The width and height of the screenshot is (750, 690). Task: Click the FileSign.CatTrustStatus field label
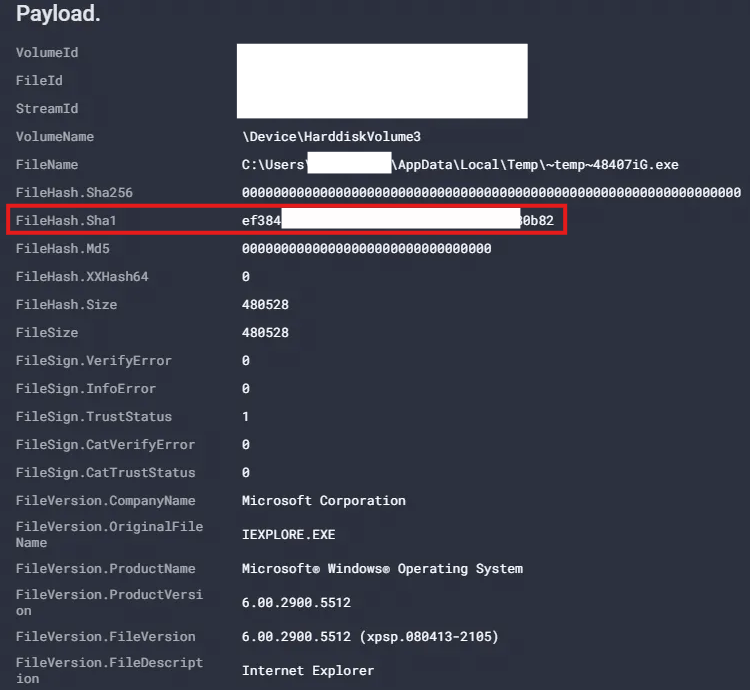pyautogui.click(x=105, y=472)
